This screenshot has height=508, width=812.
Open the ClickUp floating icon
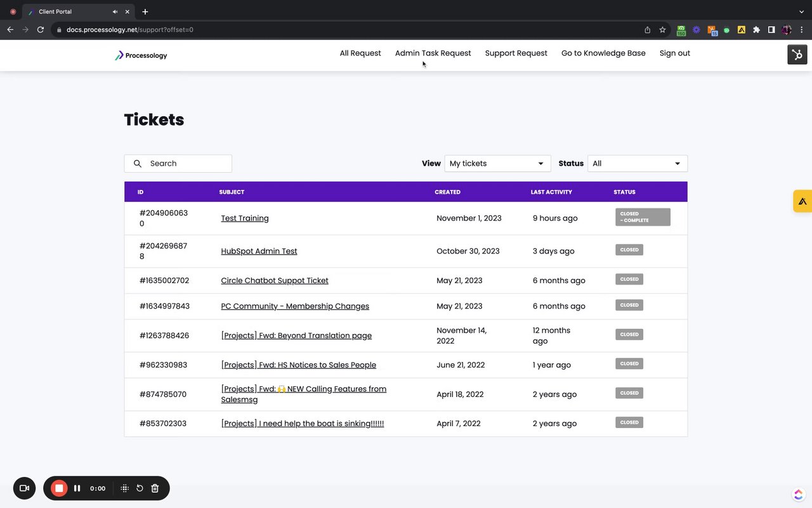[798, 494]
